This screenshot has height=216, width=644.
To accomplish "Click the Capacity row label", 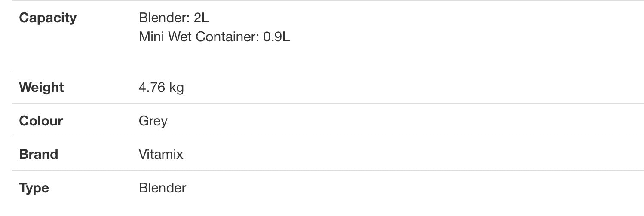I will pyautogui.click(x=48, y=18).
